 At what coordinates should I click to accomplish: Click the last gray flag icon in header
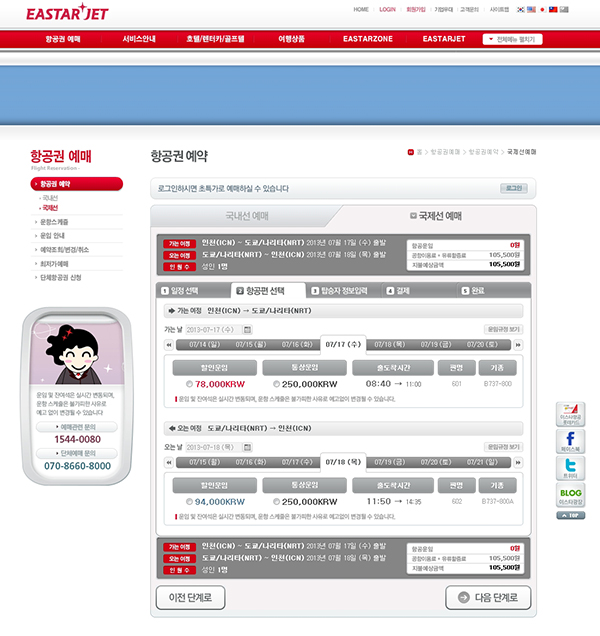click(564, 9)
